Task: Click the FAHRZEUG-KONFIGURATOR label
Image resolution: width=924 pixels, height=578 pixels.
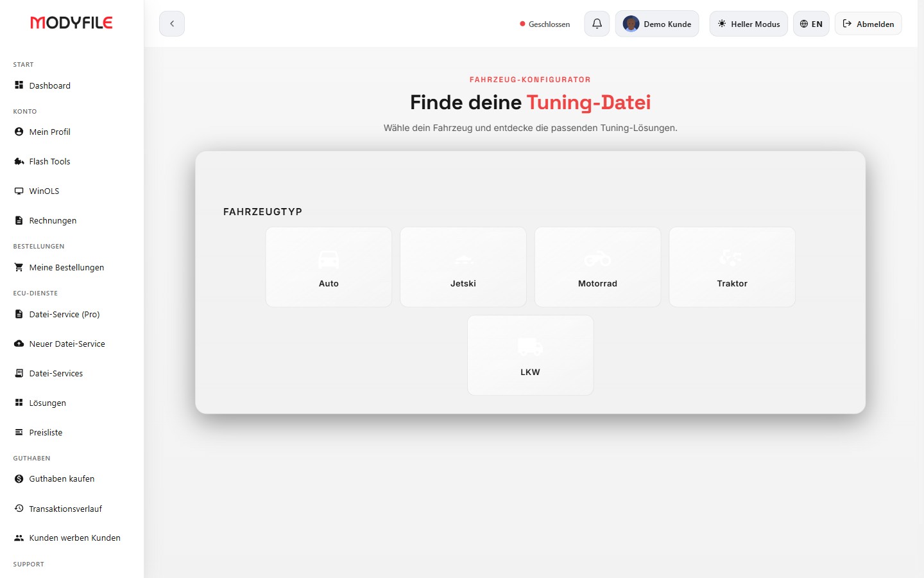Action: coord(530,80)
